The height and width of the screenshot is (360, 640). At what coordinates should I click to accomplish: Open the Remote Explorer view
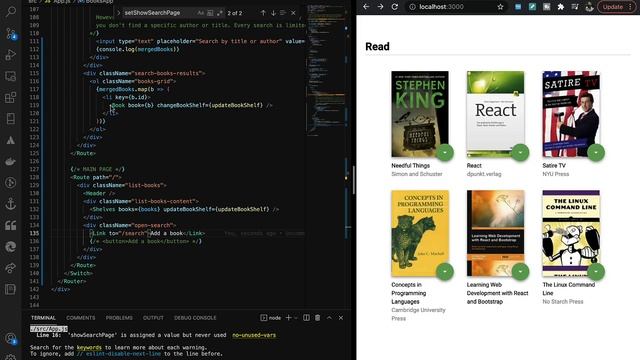point(11,76)
